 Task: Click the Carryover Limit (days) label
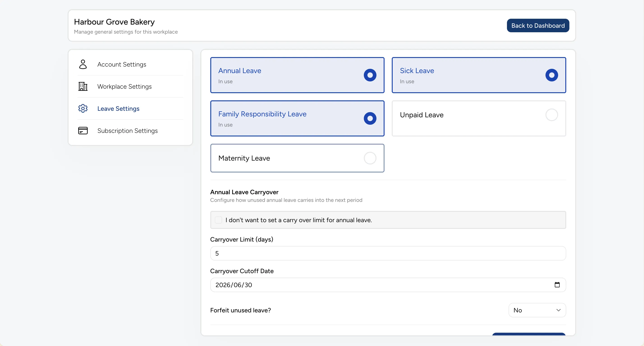coord(241,239)
